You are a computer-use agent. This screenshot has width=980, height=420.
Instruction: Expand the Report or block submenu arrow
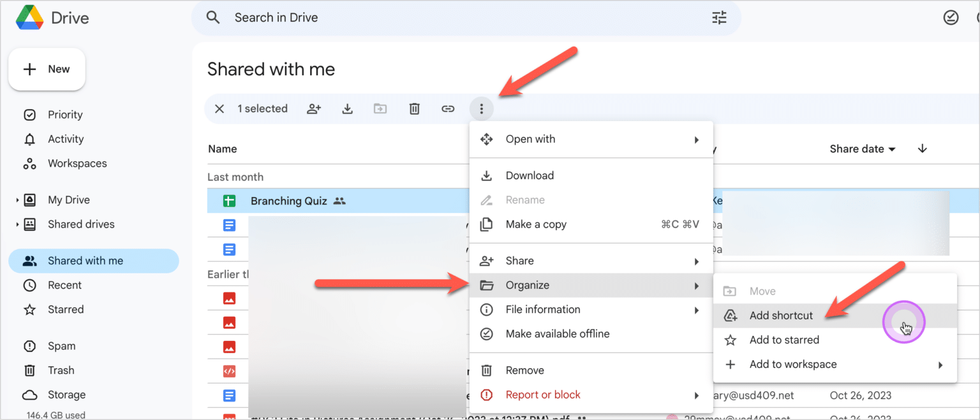coord(697,396)
